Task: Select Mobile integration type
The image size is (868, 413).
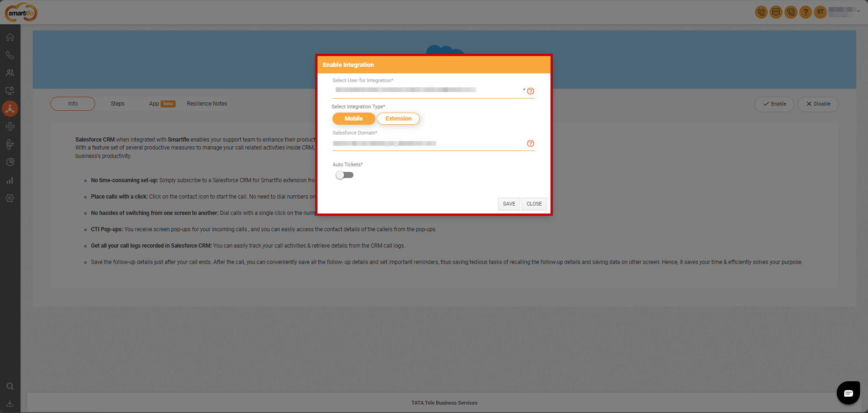Action: tap(353, 119)
